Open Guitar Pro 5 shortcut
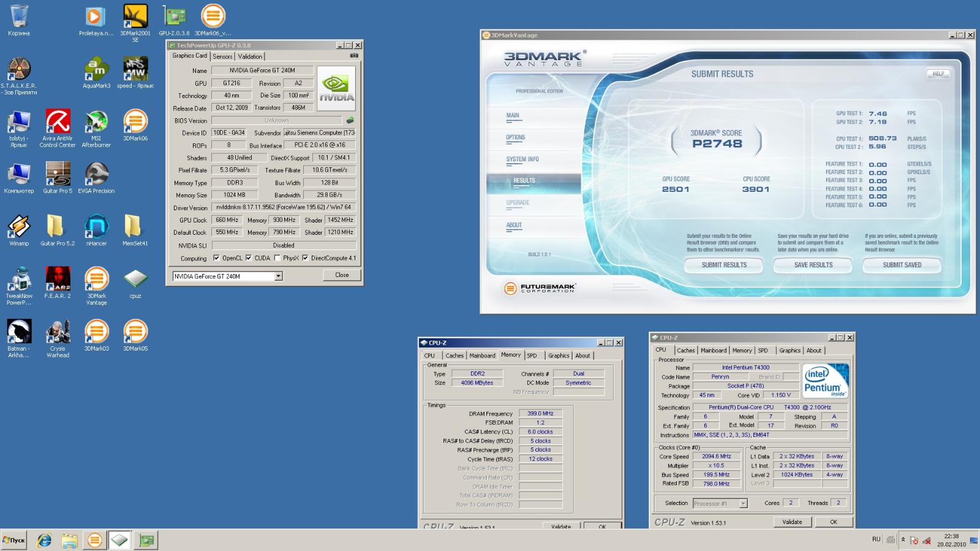This screenshot has width=980, height=551. [58, 178]
